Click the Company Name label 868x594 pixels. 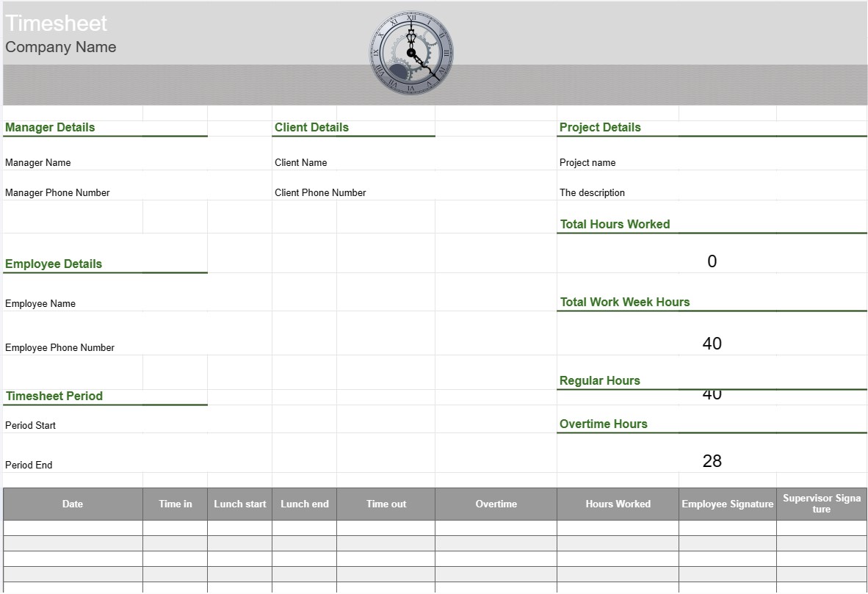(60, 47)
